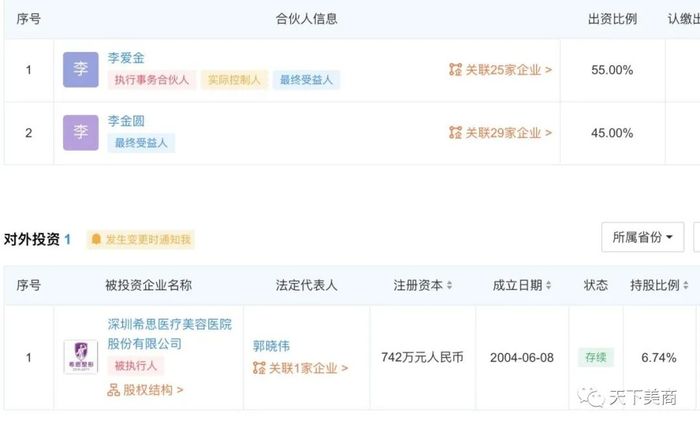Click the 关联25家企业 relation icon

(455, 70)
